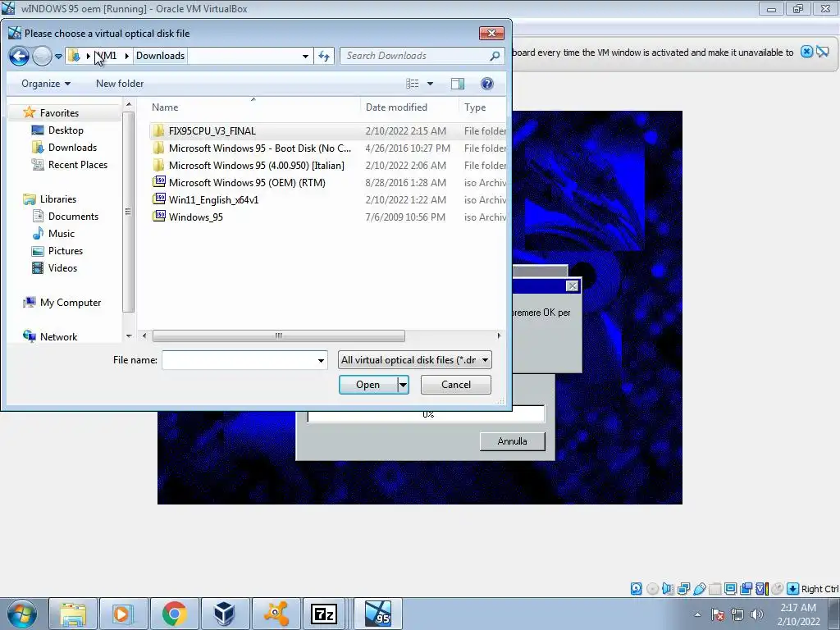Open the view options dropdown arrow
840x630 pixels.
click(x=430, y=84)
